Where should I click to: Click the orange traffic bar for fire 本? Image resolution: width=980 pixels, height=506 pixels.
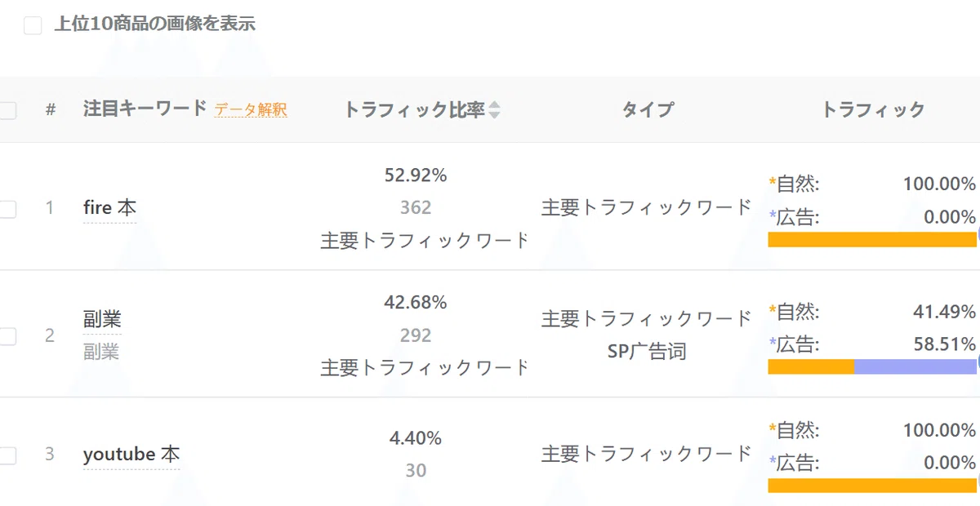point(872,239)
